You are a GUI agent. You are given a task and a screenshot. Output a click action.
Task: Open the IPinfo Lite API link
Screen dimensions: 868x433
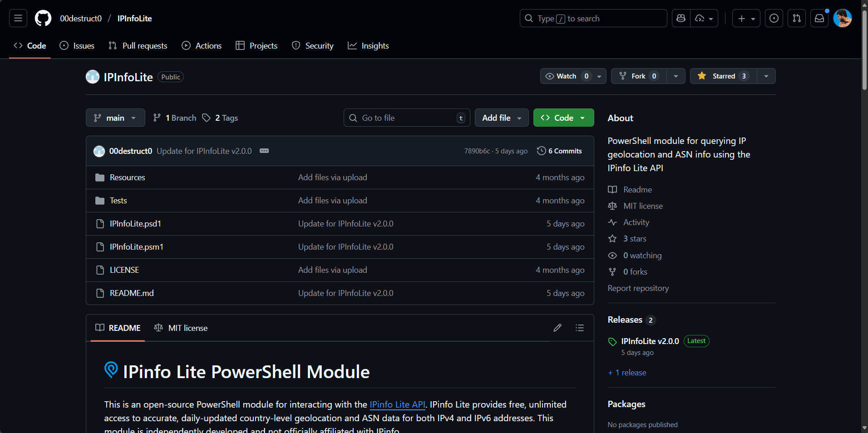coord(397,404)
